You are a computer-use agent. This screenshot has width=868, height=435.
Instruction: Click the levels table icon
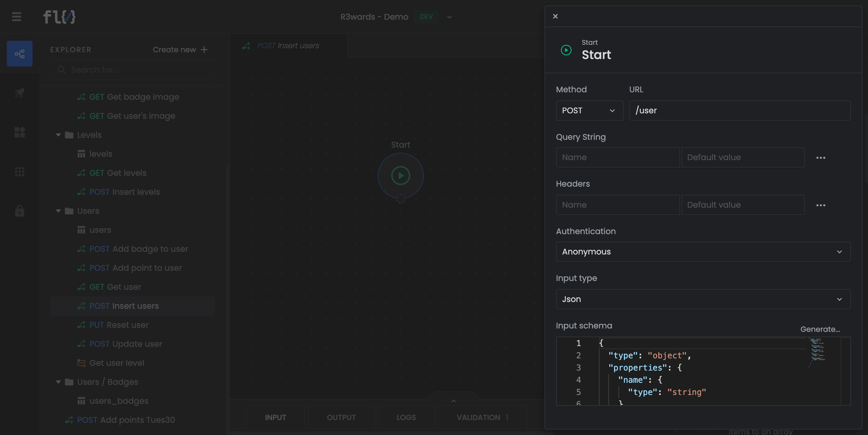[81, 154]
